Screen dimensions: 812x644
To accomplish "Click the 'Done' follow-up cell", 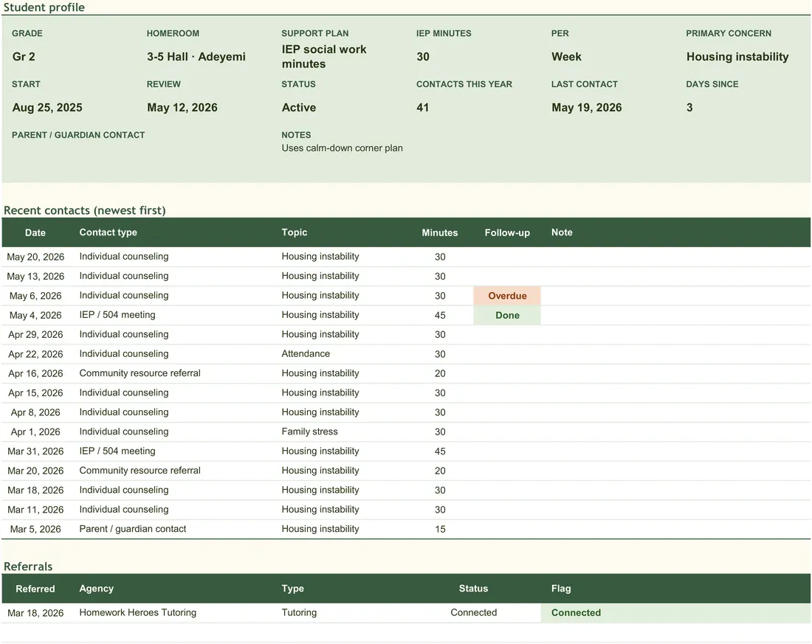I will pyautogui.click(x=507, y=315).
